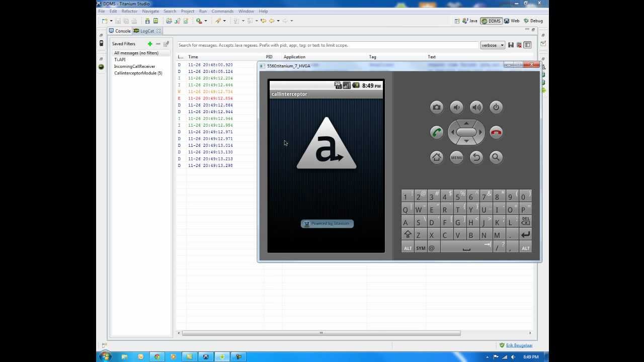This screenshot has width=644, height=362.
Task: Focus the LogCat message search field
Action: 327,45
